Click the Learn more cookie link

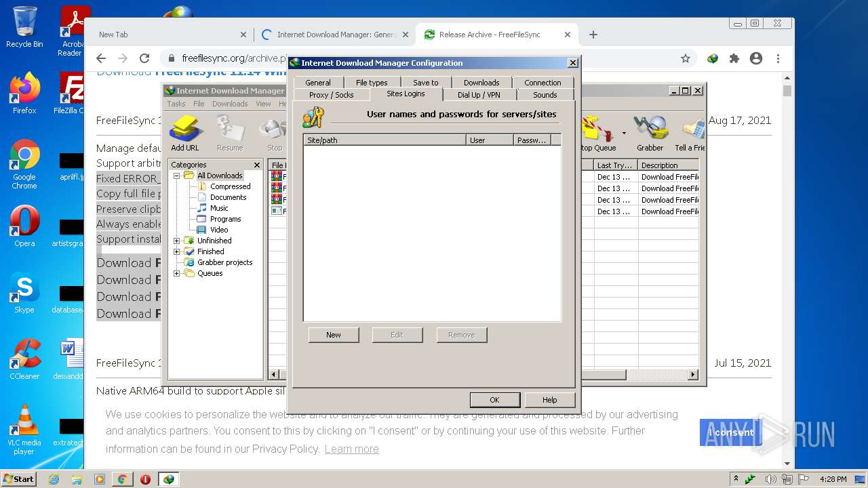[351, 449]
